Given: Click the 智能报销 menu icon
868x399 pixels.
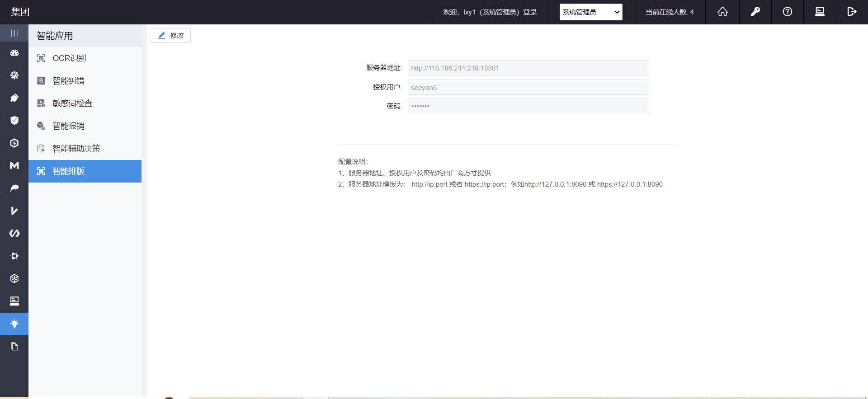Looking at the screenshot, I should tap(41, 126).
